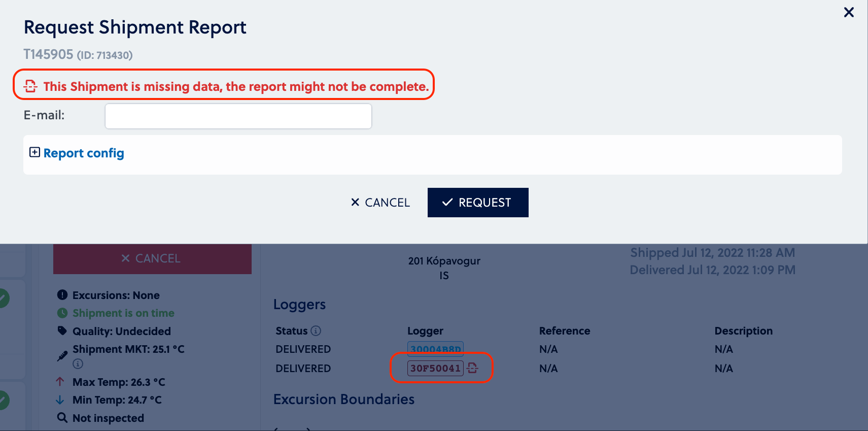Click the missing data warning icon
This screenshot has height=431, width=868.
click(x=30, y=86)
